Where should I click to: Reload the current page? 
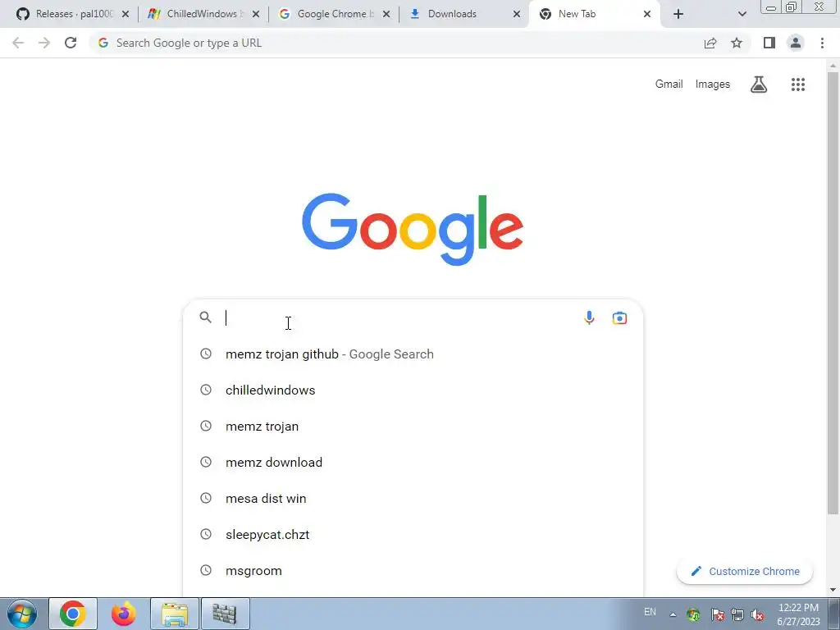point(71,43)
